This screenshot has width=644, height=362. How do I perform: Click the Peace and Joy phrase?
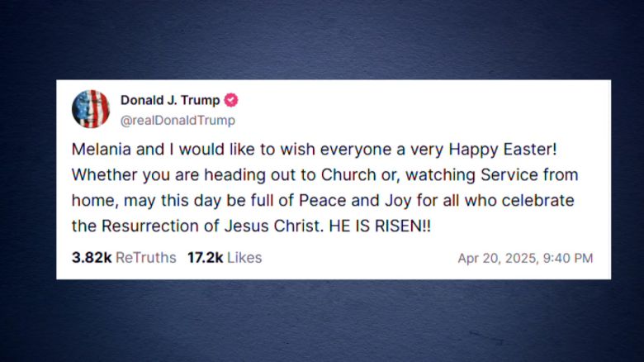(x=355, y=200)
